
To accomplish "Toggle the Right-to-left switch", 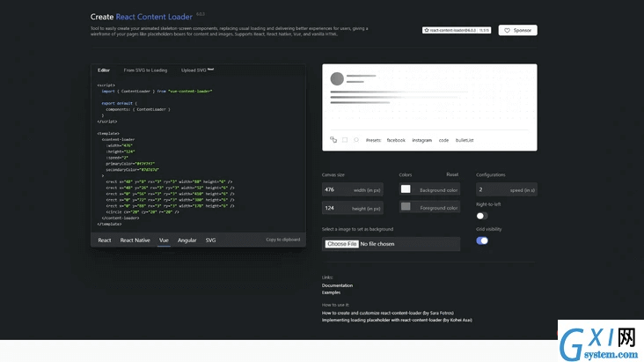I will [x=482, y=216].
